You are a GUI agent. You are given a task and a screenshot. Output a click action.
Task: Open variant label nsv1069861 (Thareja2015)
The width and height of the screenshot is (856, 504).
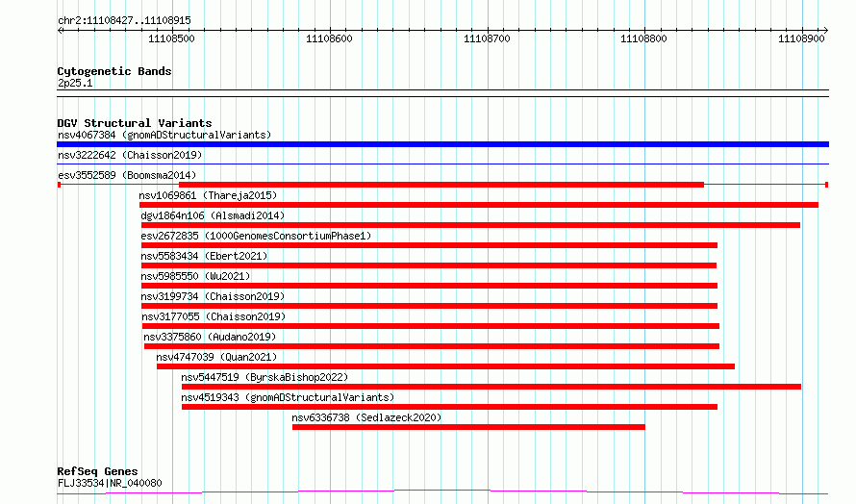pyautogui.click(x=208, y=195)
